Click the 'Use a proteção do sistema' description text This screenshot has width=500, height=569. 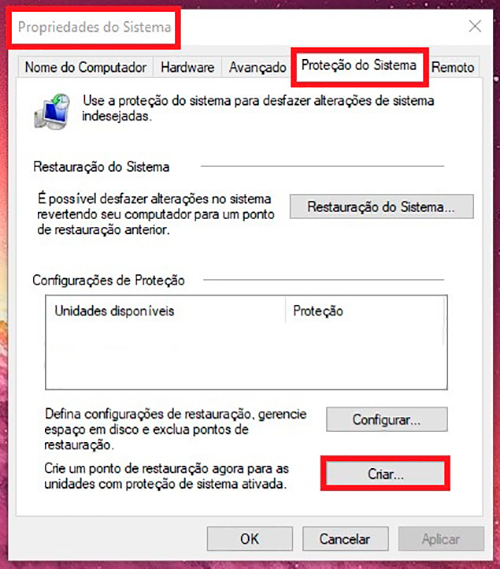258,108
